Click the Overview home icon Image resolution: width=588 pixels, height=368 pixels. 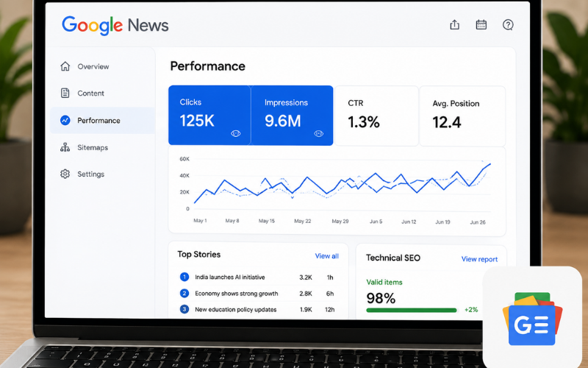click(x=65, y=66)
